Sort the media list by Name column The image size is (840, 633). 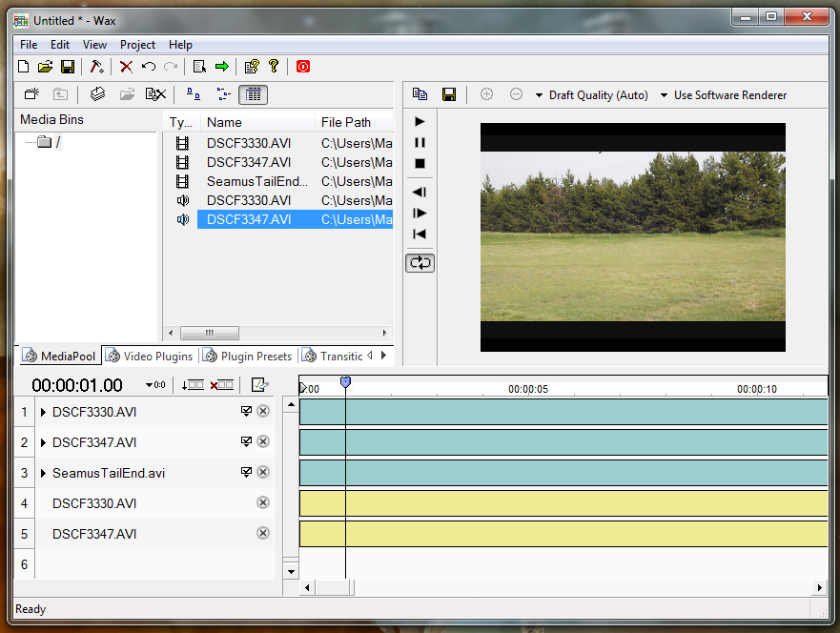pos(257,122)
